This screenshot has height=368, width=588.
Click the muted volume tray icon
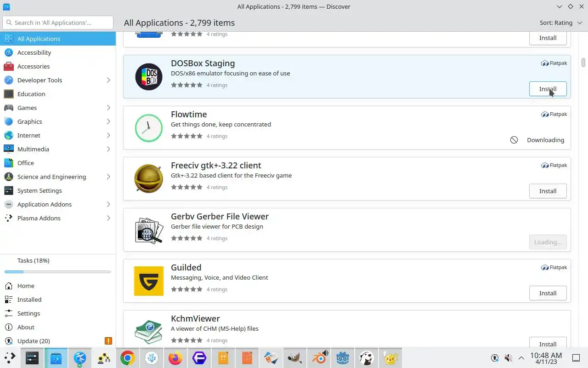(508, 358)
